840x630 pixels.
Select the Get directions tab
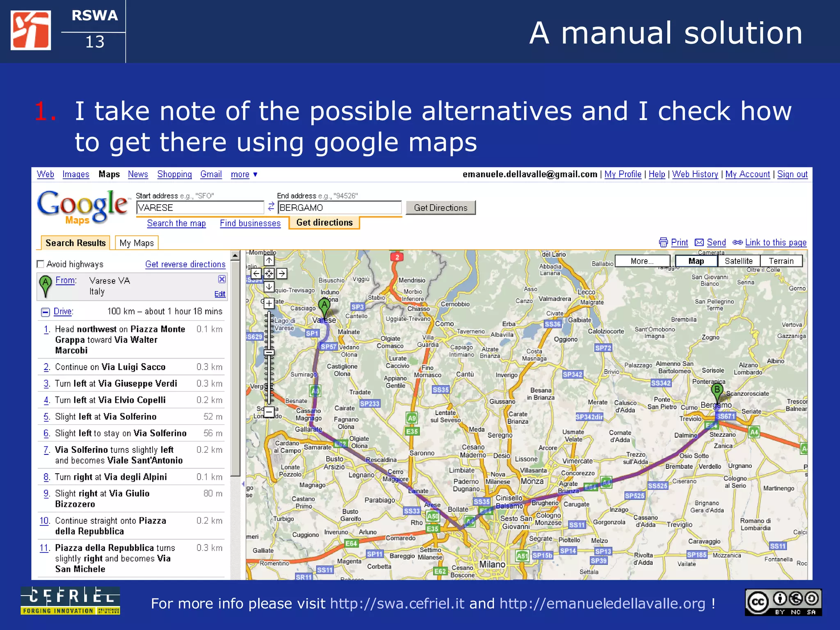coord(324,222)
